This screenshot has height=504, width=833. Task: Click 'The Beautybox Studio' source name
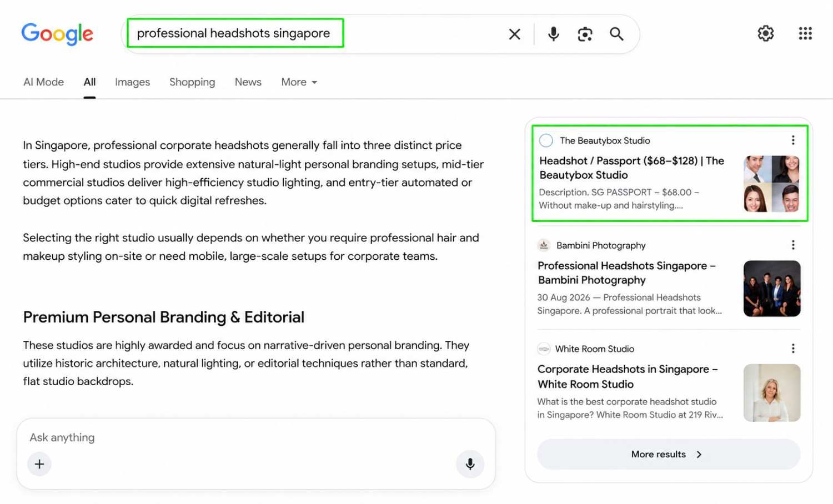[x=605, y=140]
